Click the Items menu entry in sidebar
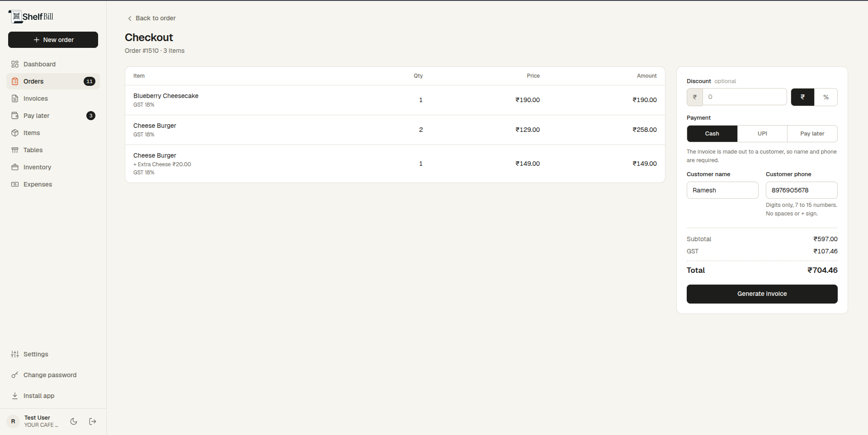 (53, 133)
